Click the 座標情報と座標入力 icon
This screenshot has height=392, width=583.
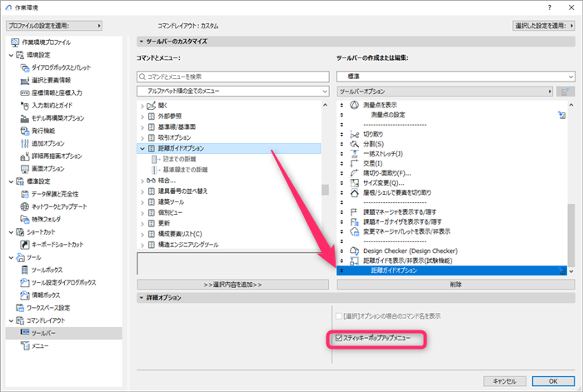pos(25,93)
